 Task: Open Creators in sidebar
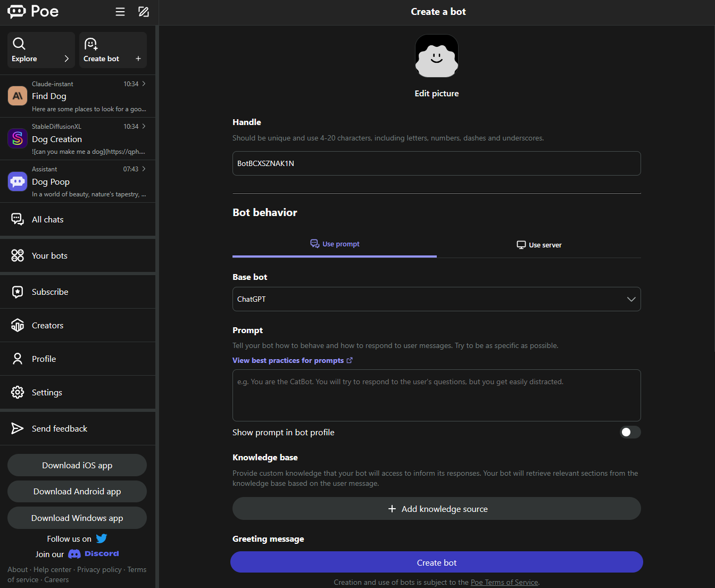78,325
